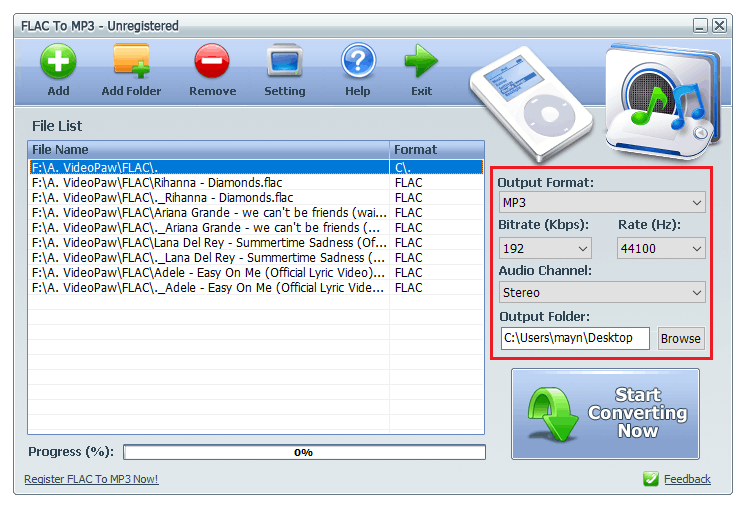This screenshot has height=506, width=748.
Task: Select the row F:\A. VideoPaw\FLAC\.
Action: pos(256,167)
